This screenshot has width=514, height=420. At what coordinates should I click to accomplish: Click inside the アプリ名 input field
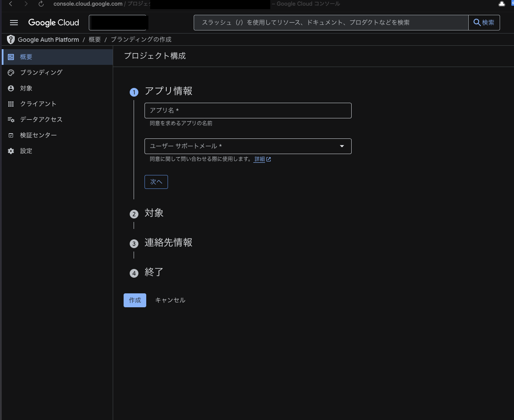point(248,111)
